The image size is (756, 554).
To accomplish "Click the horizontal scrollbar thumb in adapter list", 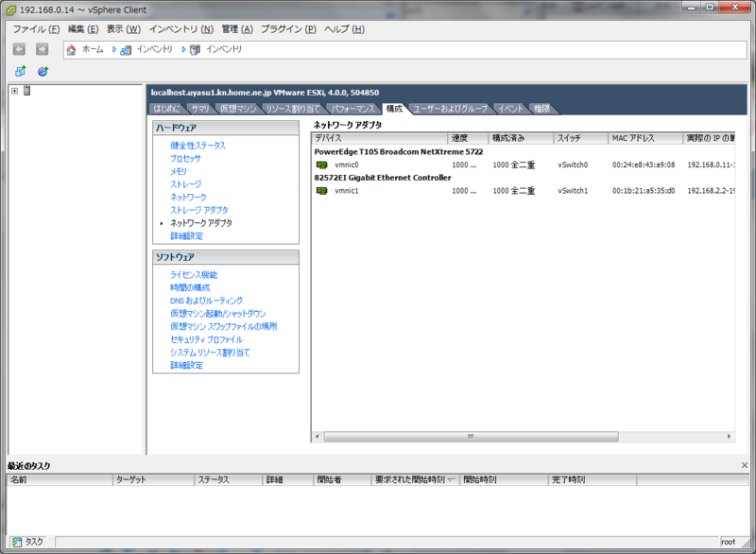I will [471, 437].
